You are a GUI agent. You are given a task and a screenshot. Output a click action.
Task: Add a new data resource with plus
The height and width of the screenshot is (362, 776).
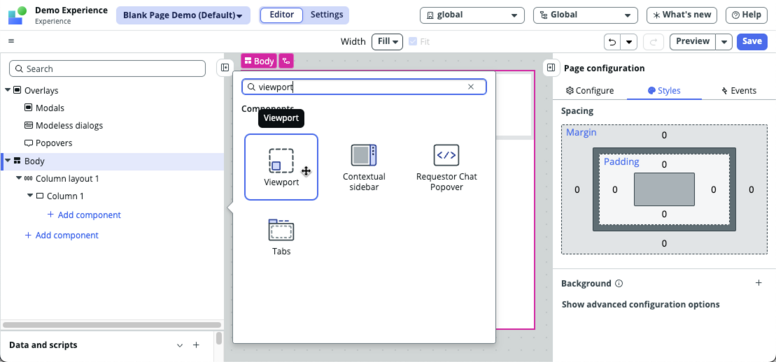(x=196, y=345)
